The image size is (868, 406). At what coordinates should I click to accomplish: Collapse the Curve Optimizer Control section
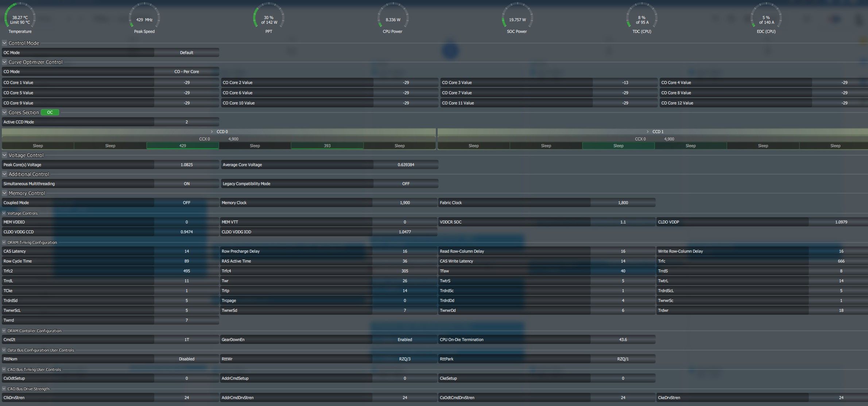tap(5, 62)
